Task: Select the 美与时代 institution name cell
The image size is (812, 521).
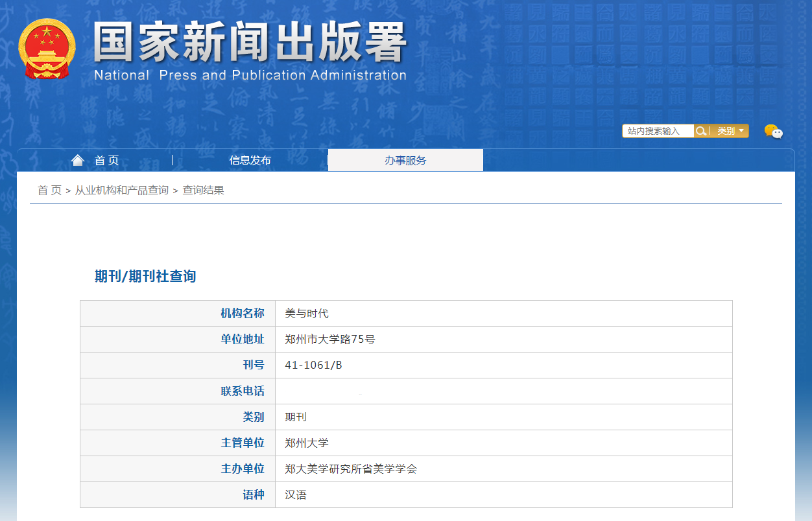Action: [x=307, y=314]
